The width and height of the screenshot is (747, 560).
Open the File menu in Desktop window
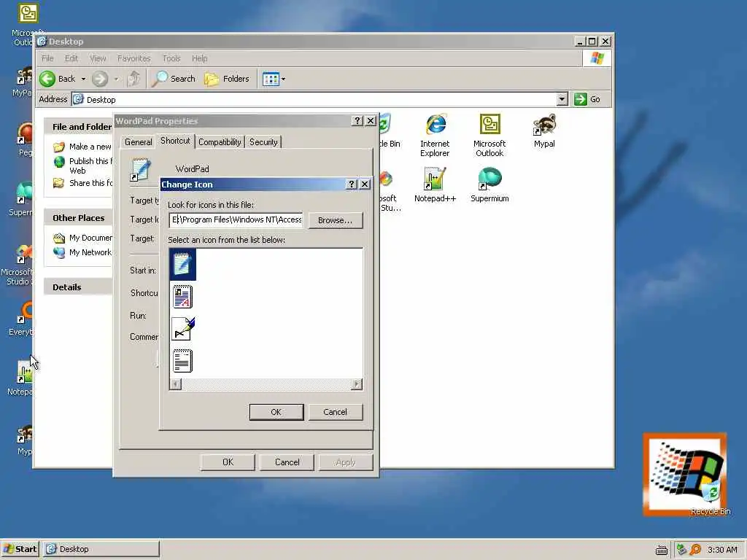point(47,58)
